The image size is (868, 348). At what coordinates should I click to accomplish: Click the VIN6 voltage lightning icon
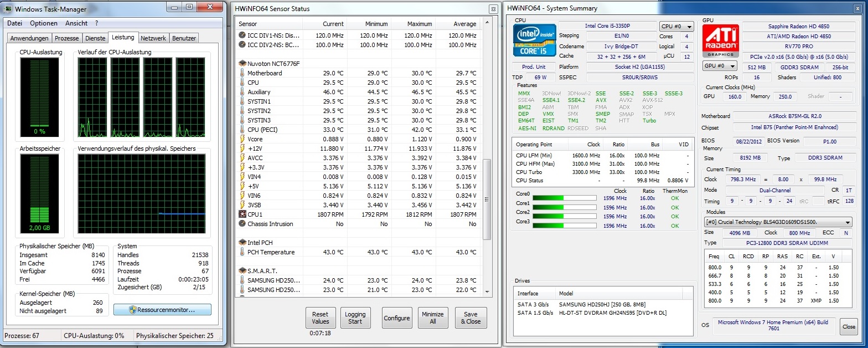coord(242,196)
